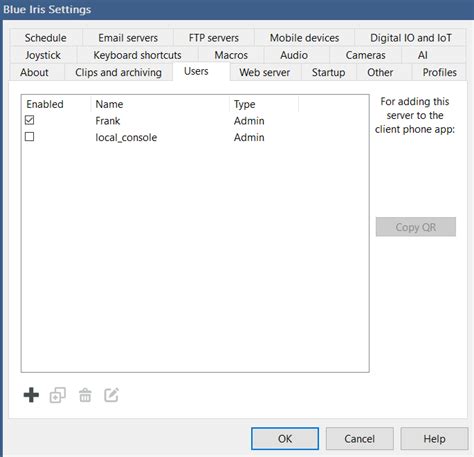Open the Profiles tab
This screenshot has width=474, height=457.
click(x=439, y=72)
